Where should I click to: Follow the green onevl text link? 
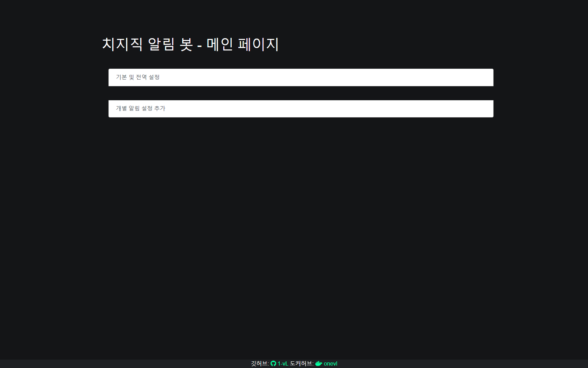tap(330, 364)
